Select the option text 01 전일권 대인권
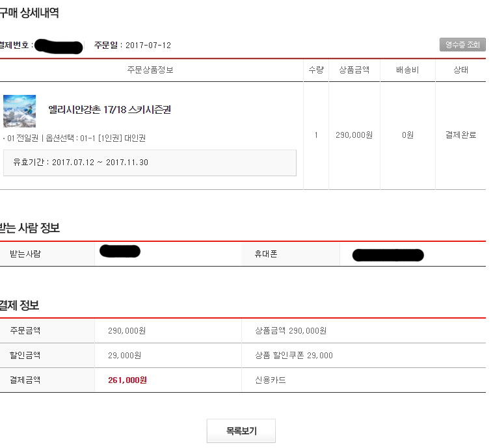This screenshot has width=491, height=448. (75, 138)
